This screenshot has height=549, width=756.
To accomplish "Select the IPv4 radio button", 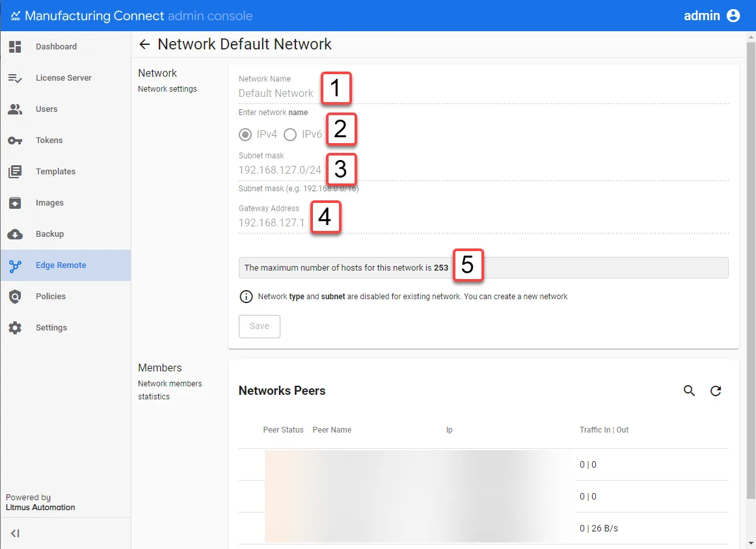I will point(245,135).
